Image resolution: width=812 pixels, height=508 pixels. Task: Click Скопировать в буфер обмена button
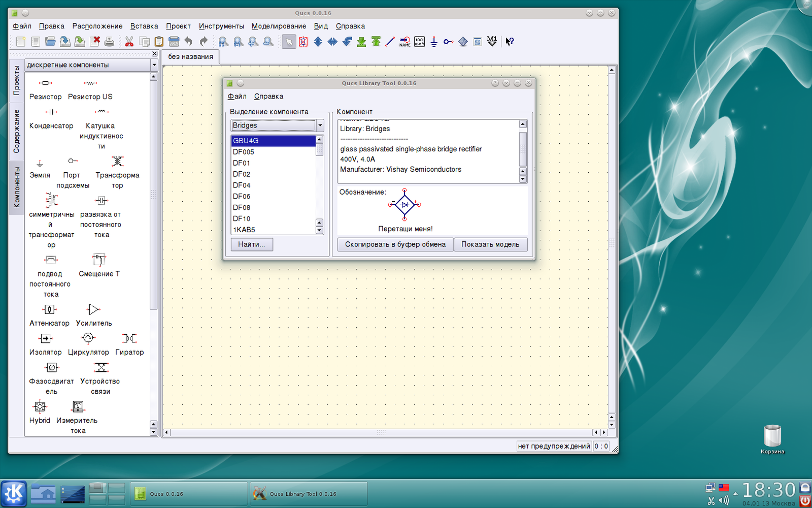tap(395, 244)
